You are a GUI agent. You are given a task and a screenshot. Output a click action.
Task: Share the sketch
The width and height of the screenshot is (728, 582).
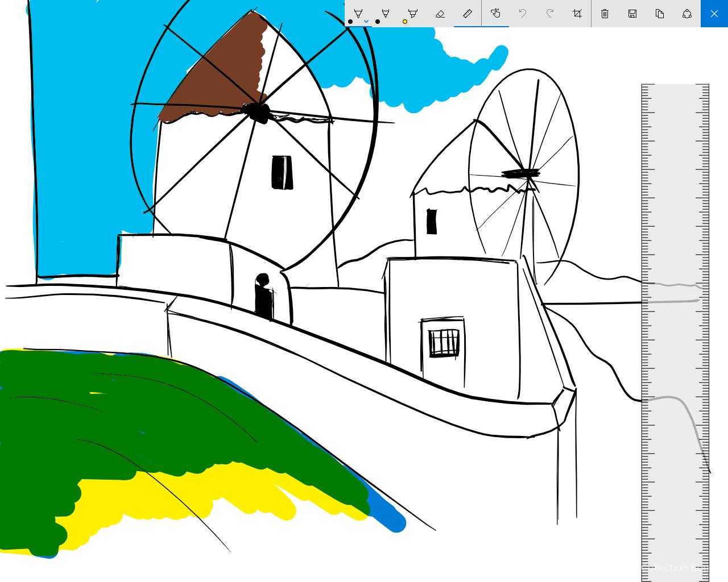pyautogui.click(x=687, y=14)
